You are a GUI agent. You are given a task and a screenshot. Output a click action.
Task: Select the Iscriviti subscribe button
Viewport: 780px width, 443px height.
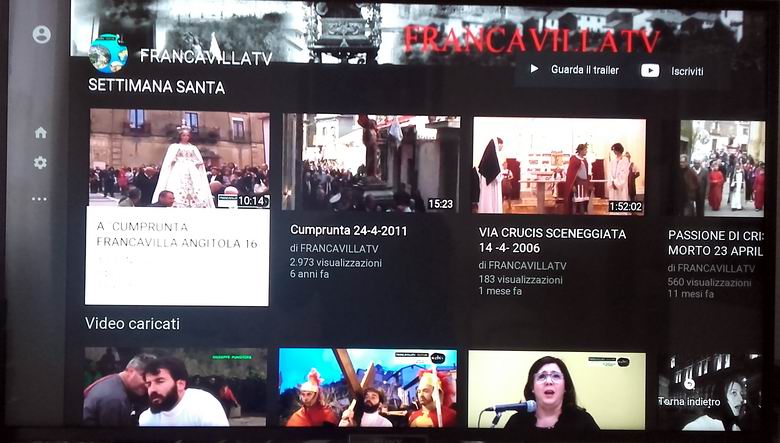tap(672, 71)
